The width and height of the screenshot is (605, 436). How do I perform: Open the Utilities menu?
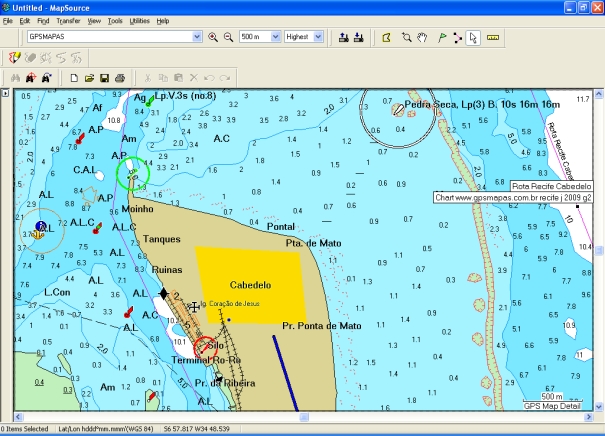point(140,20)
